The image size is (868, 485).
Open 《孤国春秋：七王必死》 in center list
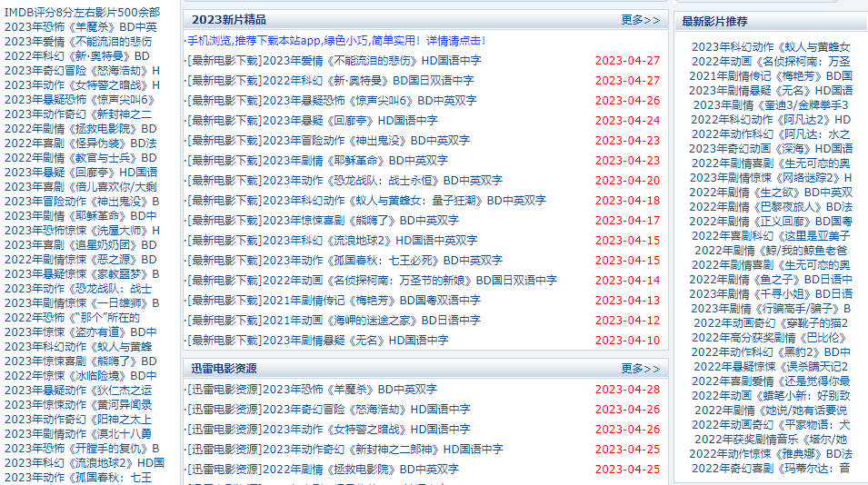[383, 260]
